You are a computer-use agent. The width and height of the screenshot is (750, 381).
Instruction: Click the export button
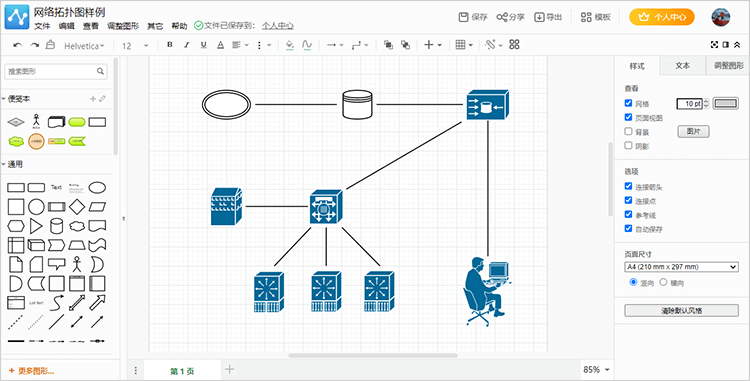coord(548,17)
